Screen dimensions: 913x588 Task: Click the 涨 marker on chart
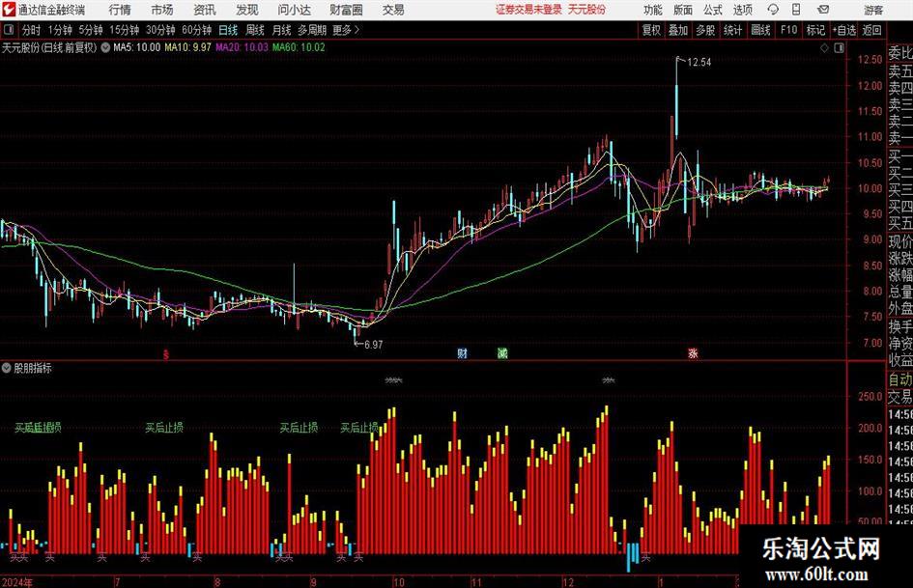(693, 352)
